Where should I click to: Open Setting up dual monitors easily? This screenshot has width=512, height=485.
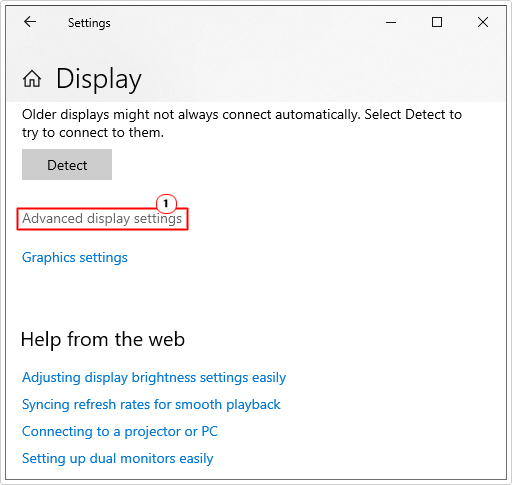click(118, 459)
